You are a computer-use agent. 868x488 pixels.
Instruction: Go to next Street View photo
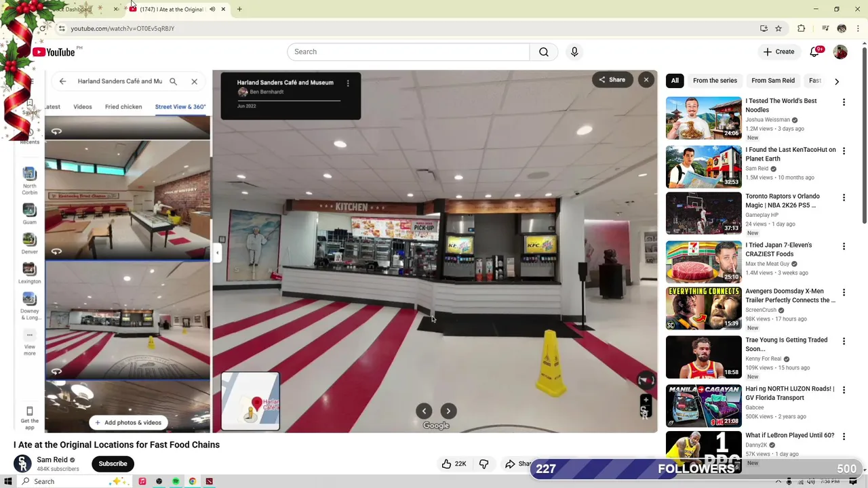(448, 411)
